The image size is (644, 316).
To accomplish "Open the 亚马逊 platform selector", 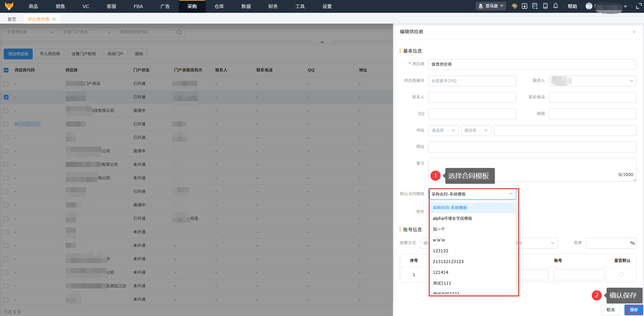I will pos(491,6).
